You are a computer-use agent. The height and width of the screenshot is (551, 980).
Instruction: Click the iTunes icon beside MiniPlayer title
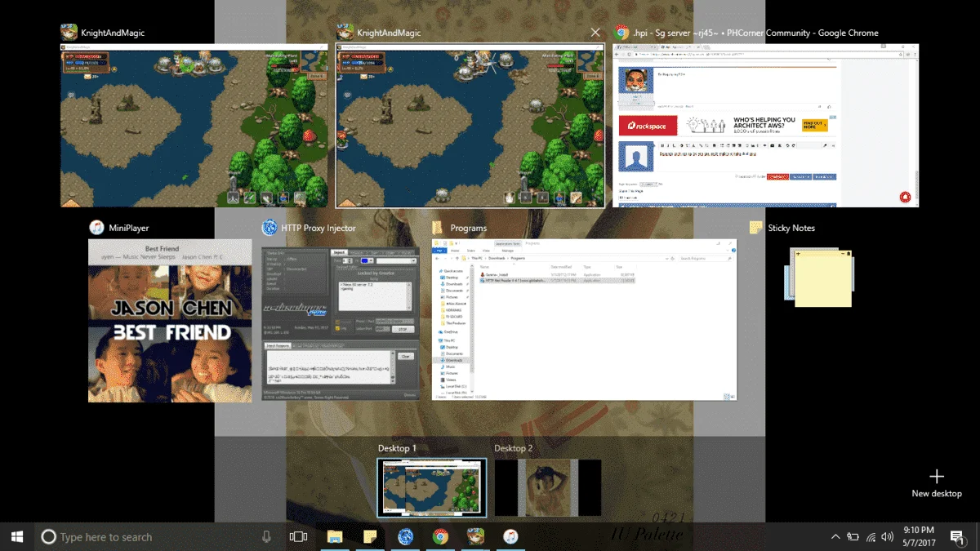click(x=96, y=228)
